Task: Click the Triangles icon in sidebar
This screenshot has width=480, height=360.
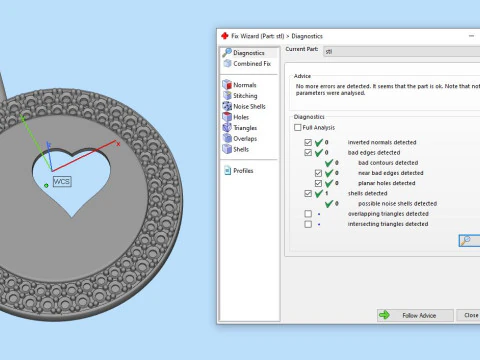Action: point(227,127)
